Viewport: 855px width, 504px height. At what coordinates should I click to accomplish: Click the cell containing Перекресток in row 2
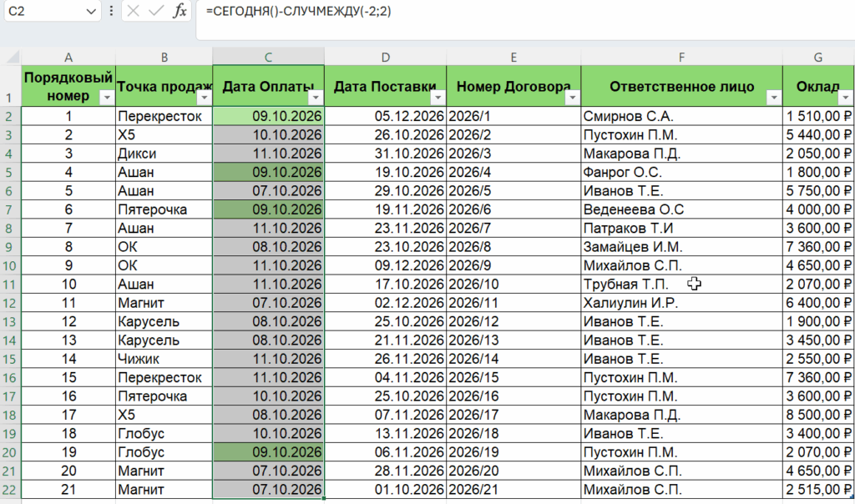coord(164,116)
